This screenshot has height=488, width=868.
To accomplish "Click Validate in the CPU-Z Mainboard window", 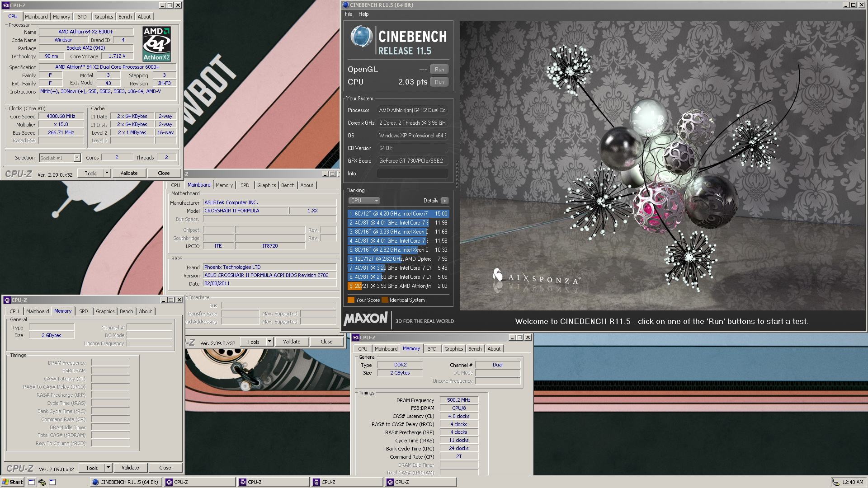I will pos(292,342).
